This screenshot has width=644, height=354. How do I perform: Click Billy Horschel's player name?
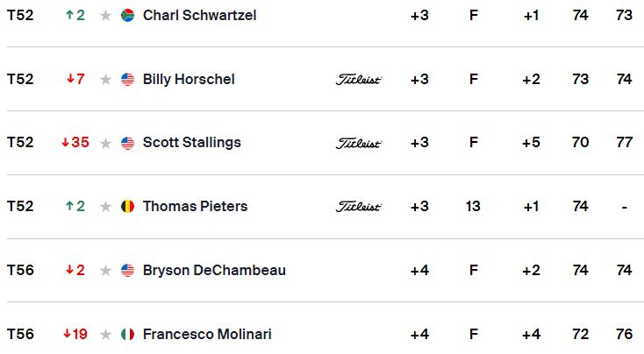189,79
